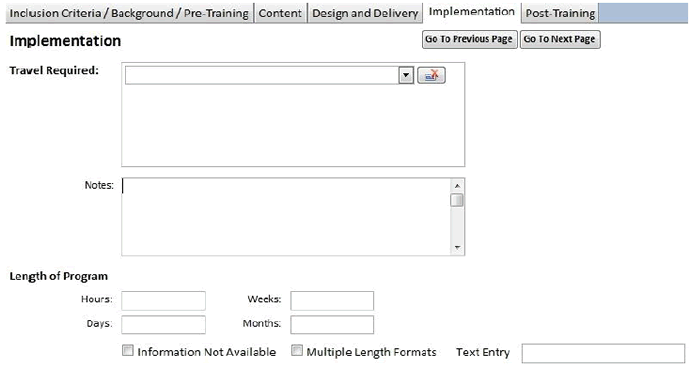690x369 pixels.
Task: Click in the Notes text area
Action: (x=286, y=216)
